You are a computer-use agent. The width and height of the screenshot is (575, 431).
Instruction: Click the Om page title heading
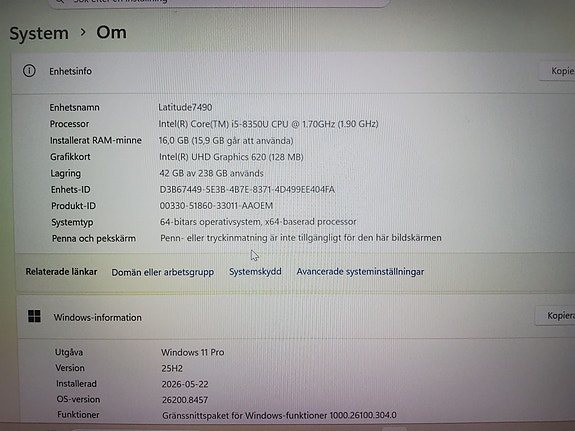111,33
